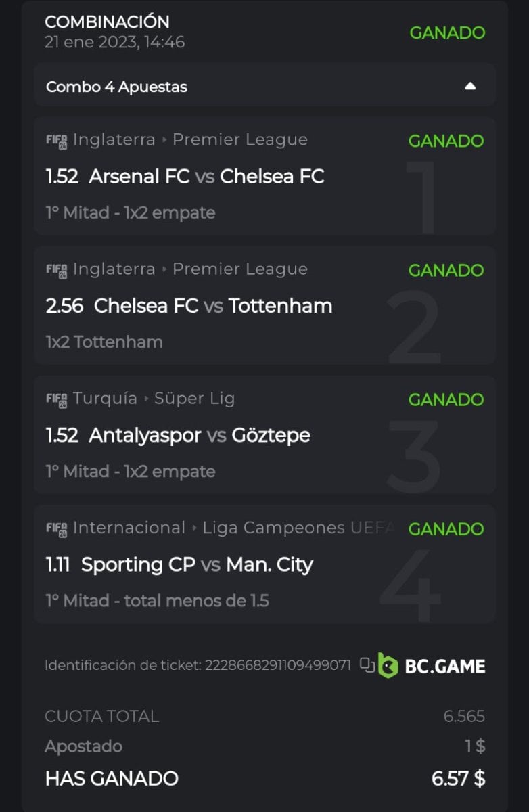Select the Antalyaspor vs Göztepe match
The image size is (529, 812).
[x=199, y=435]
